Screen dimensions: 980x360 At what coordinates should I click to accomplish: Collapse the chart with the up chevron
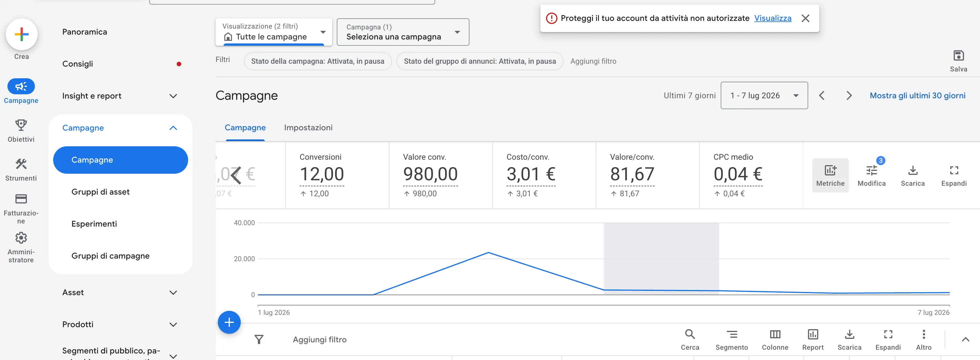pyautogui.click(x=965, y=339)
